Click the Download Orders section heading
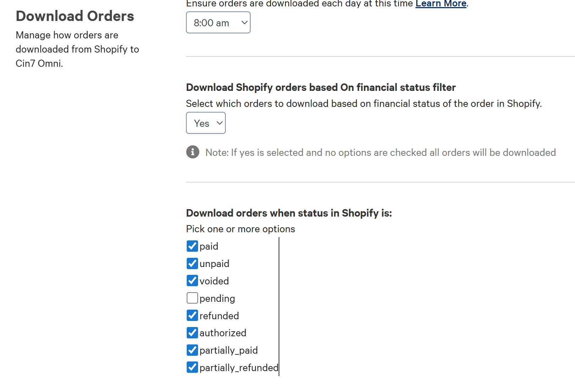This screenshot has height=392, width=575. (75, 16)
